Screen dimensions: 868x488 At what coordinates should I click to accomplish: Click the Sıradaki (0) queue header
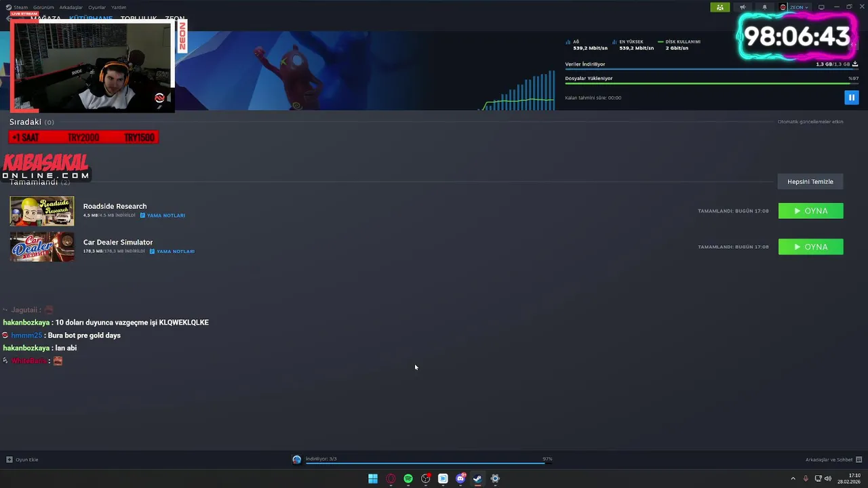[31, 122]
